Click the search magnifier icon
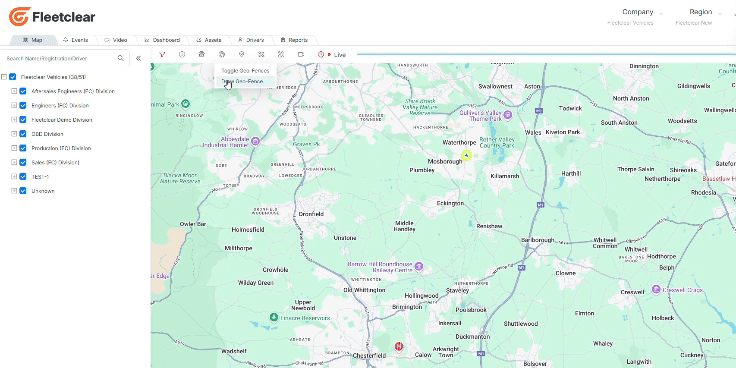Image resolution: width=736 pixels, height=368 pixels. tap(121, 58)
